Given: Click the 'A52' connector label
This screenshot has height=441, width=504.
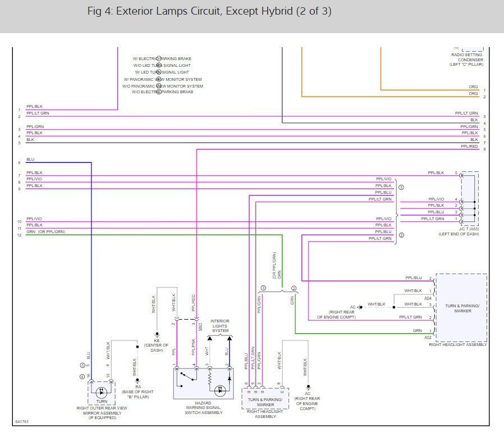Looking at the screenshot, I should pos(428,338).
